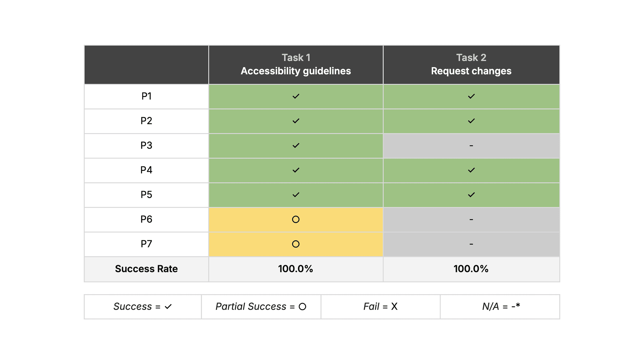The width and height of the screenshot is (644, 363).
Task: Click the P4 participant row label
Action: [x=146, y=170]
